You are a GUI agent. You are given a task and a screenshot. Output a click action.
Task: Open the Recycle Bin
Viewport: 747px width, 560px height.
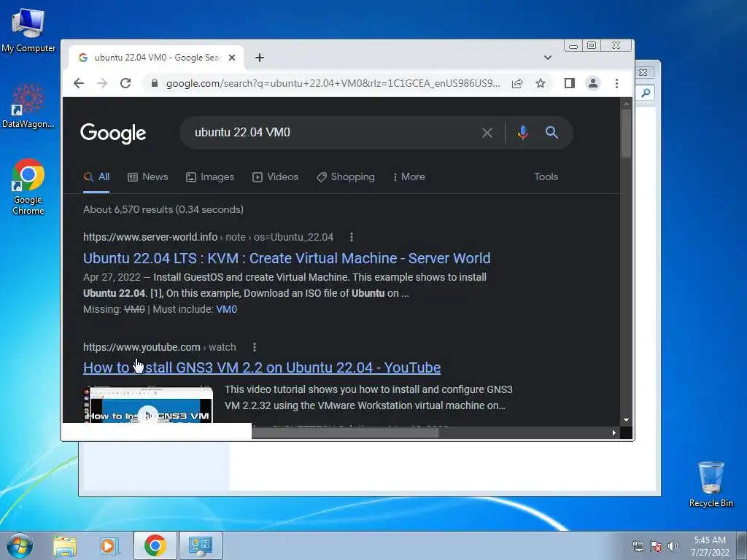tap(711, 484)
